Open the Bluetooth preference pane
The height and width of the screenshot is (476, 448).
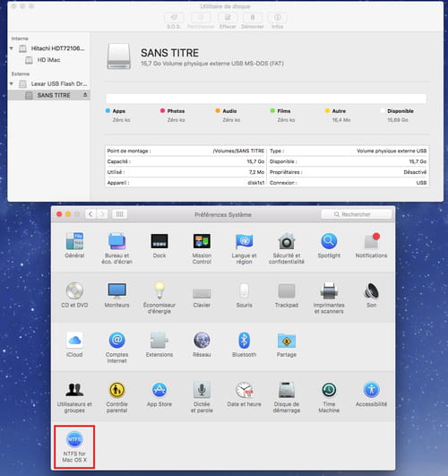[244, 345]
